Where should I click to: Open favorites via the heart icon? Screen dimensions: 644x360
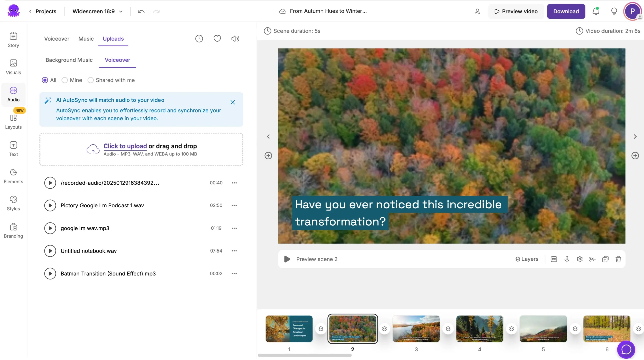(x=217, y=39)
